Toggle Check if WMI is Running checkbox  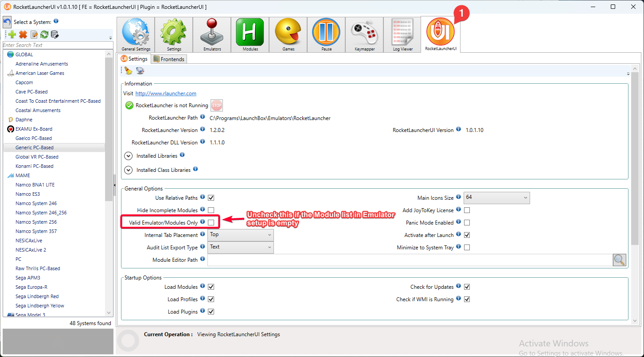tap(467, 299)
